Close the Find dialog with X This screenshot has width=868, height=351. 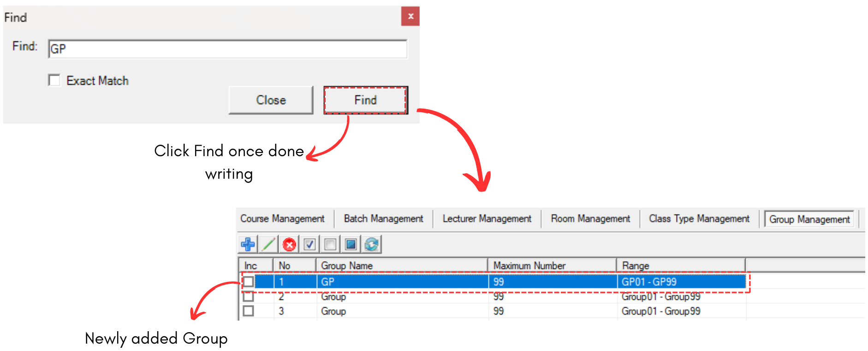[410, 17]
